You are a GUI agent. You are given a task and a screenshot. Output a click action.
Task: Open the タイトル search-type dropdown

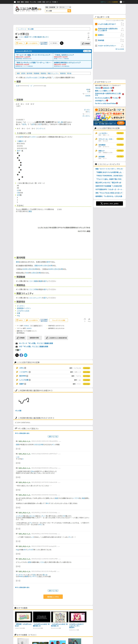click(65, 7)
